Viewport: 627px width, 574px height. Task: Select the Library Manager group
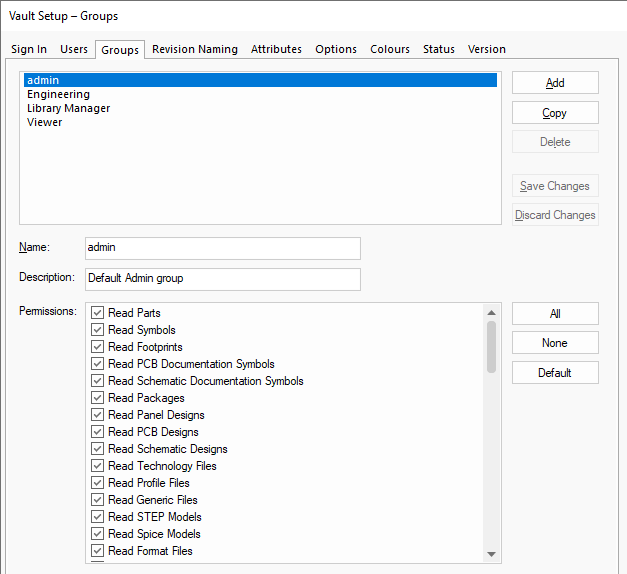pyautogui.click(x=68, y=108)
